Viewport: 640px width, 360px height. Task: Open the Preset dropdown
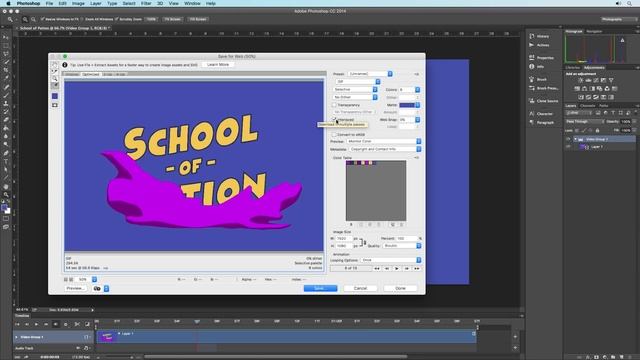370,74
